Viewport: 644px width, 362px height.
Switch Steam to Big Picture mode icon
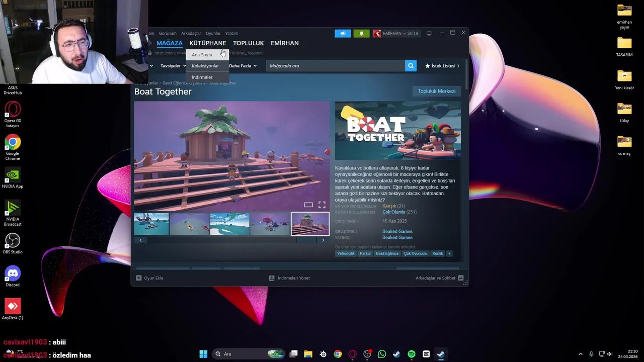[429, 33]
